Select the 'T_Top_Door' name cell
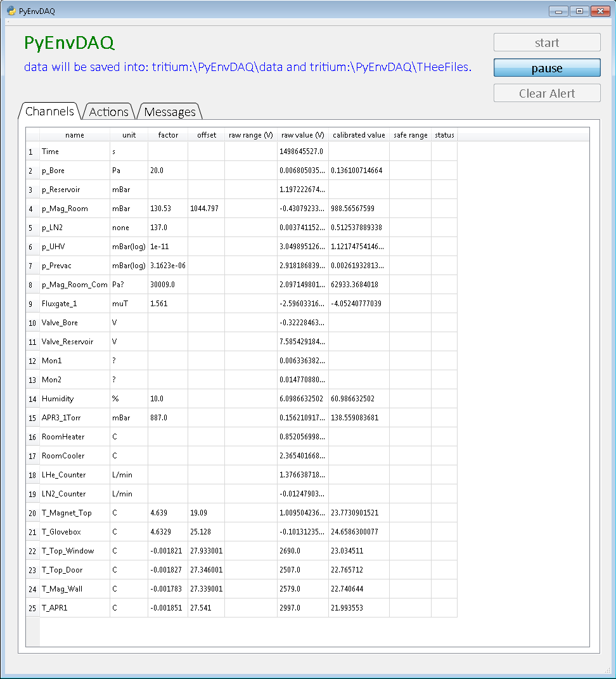 [75, 571]
